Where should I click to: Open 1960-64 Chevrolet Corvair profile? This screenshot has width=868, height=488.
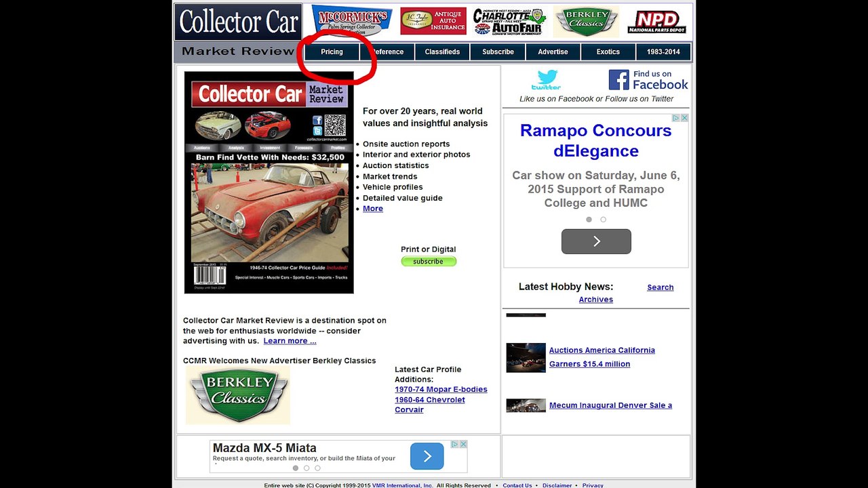click(x=430, y=405)
